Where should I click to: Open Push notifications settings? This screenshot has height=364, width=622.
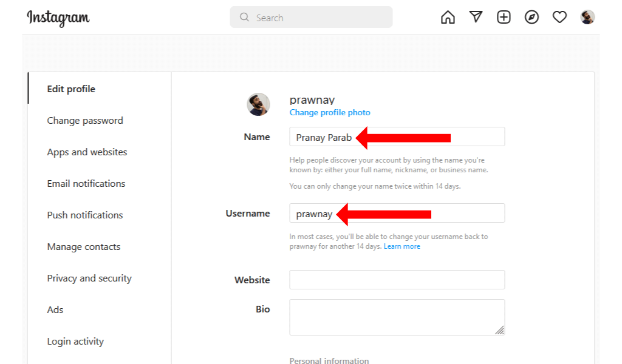[85, 215]
